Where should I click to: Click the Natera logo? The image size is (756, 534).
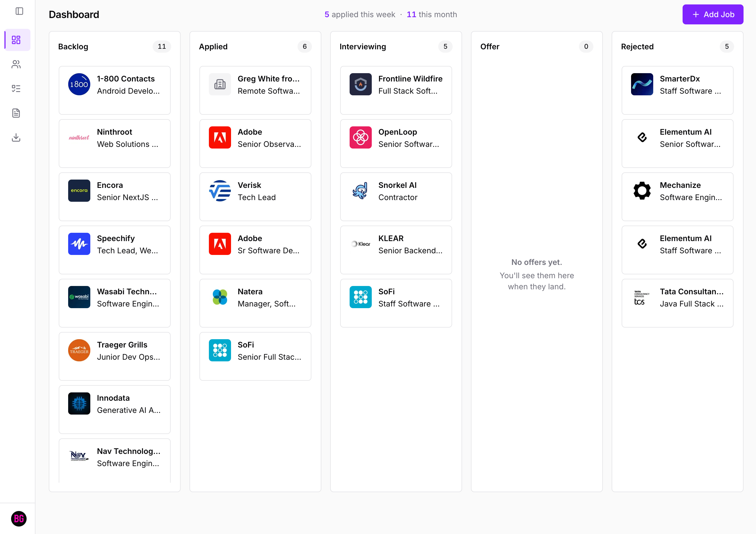tap(220, 297)
